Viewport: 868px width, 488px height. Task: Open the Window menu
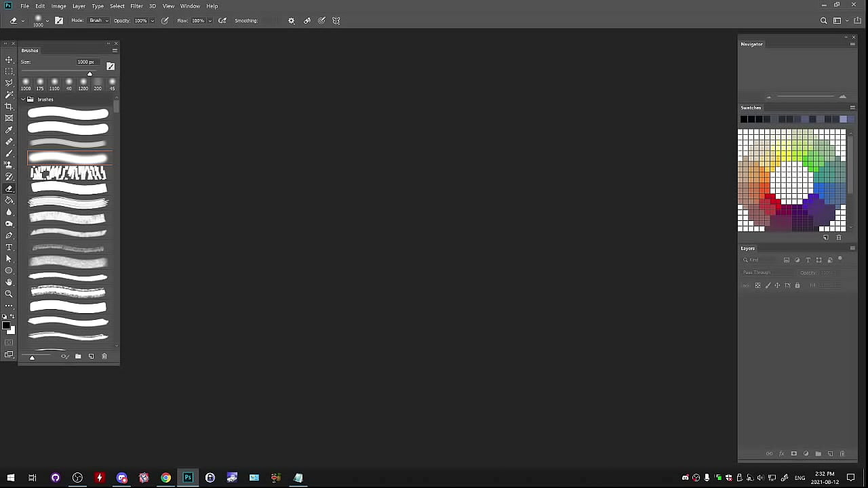[190, 6]
